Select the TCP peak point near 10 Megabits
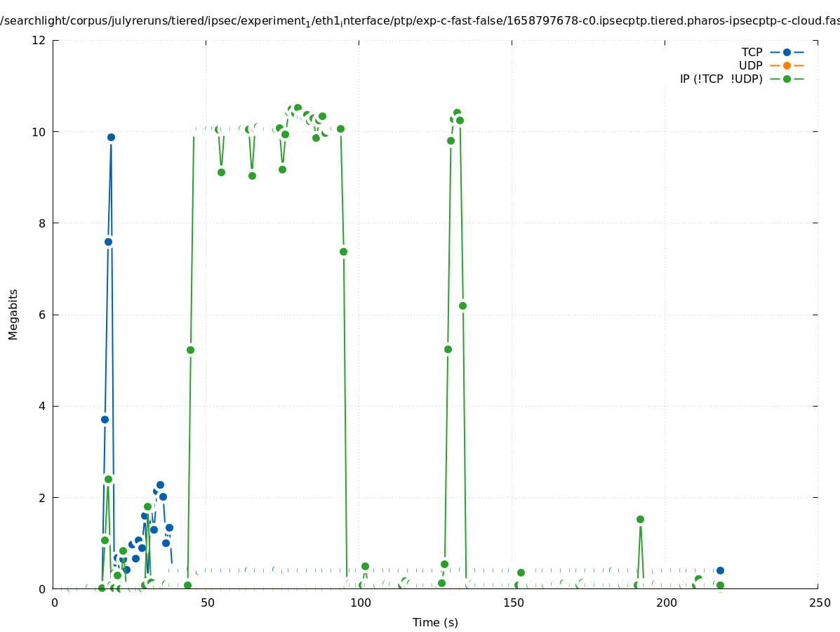Viewport: 840px width, 632px height. point(111,137)
